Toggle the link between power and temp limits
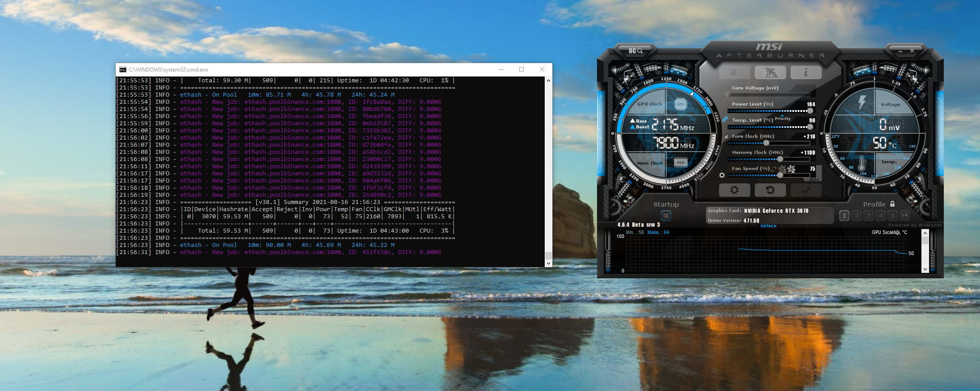 (x=725, y=119)
